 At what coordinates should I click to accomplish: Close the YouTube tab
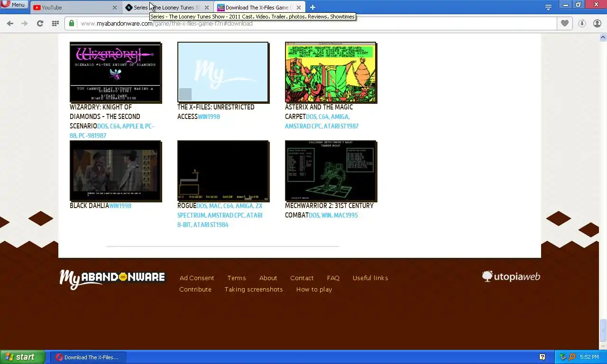pyautogui.click(x=115, y=8)
